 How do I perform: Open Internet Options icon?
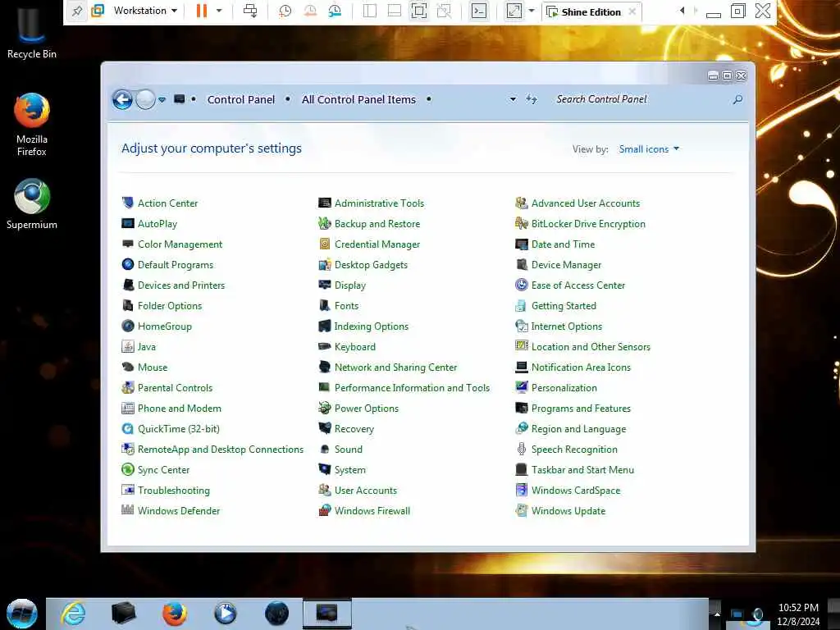(x=521, y=326)
